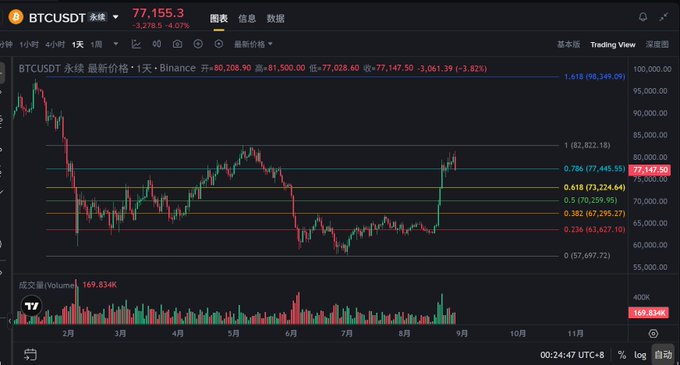Switch to the 信息 tab
The image size is (680, 365).
247,18
